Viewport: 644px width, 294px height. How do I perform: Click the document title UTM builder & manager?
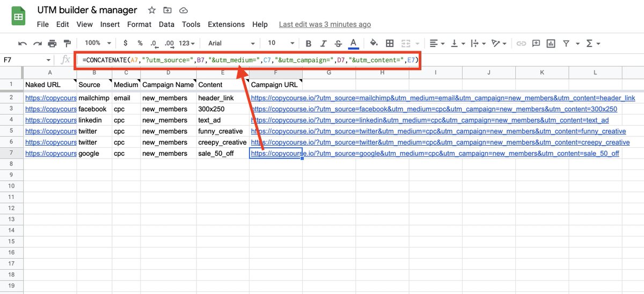pyautogui.click(x=87, y=10)
